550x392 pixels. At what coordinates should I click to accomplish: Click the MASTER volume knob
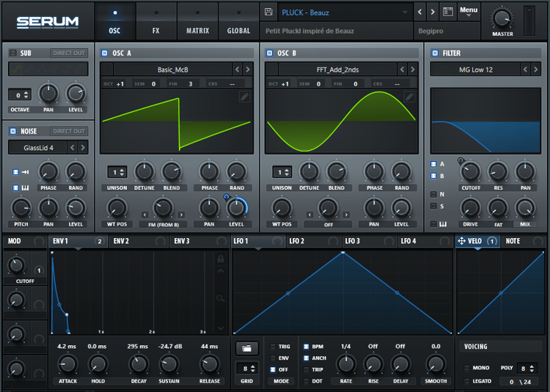502,18
